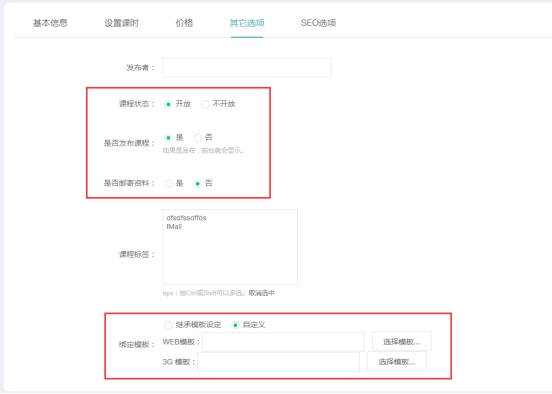Choose 是 for 是否邮寄资料
Viewport: 552px width, 394px height.
168,183
